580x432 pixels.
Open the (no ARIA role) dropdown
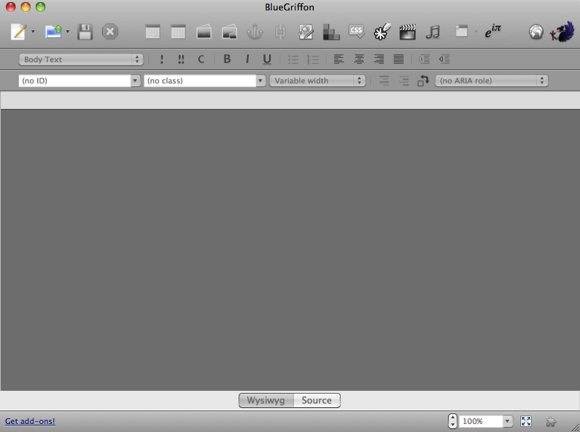(492, 81)
